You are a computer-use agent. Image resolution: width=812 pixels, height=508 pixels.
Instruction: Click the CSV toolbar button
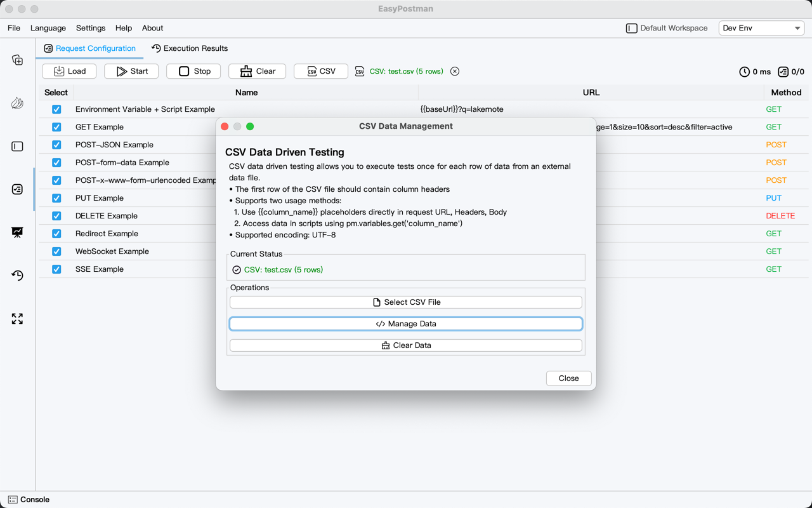(321, 71)
